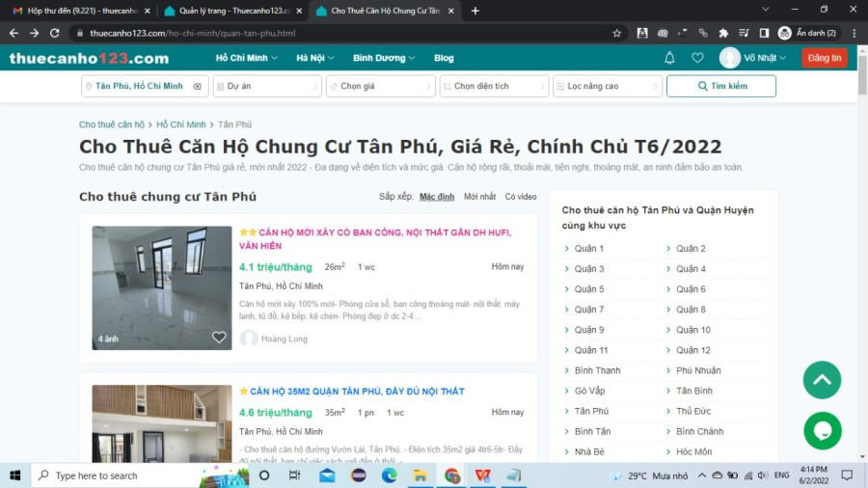
Task: Click the notification bell icon
Action: [x=669, y=58]
